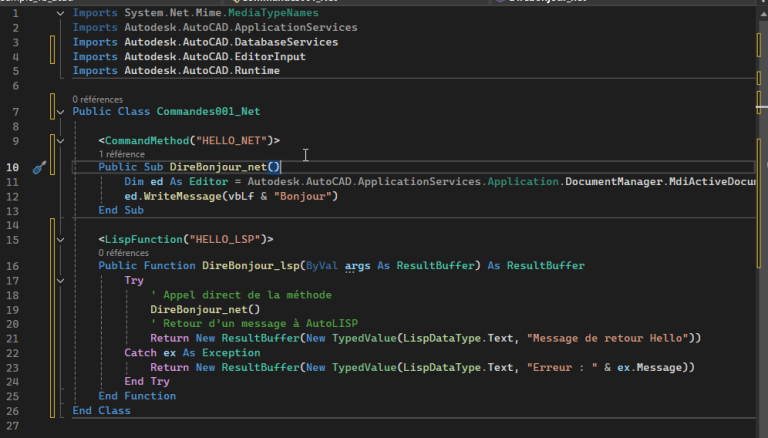The image size is (768, 438).
Task: Click Autodesk.AutoCAD.ApplicationServices import on line 2
Action: tap(241, 27)
